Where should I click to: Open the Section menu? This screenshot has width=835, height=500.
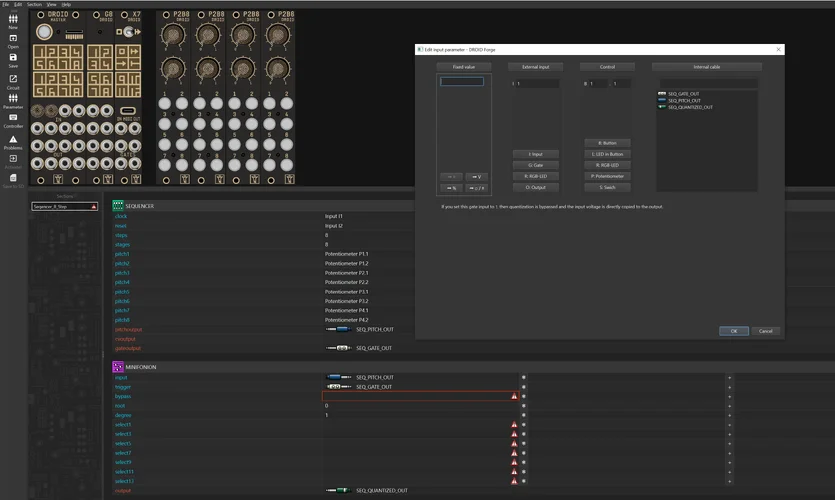(x=33, y=4)
